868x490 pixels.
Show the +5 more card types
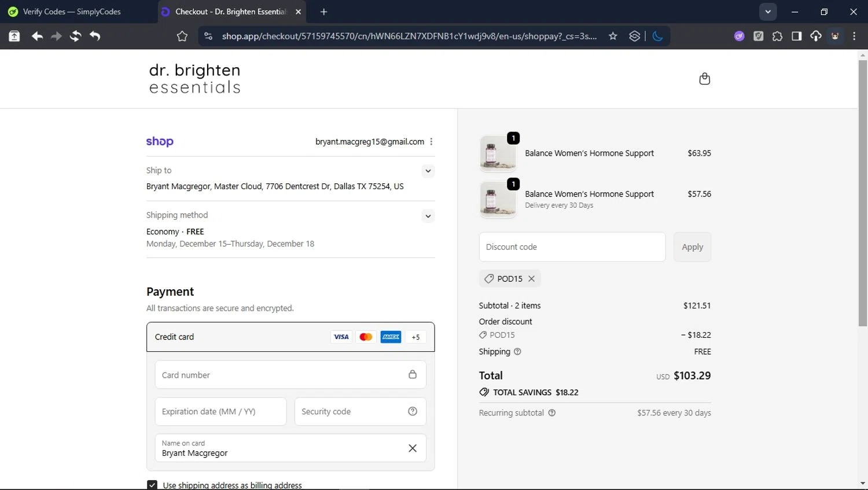(415, 337)
